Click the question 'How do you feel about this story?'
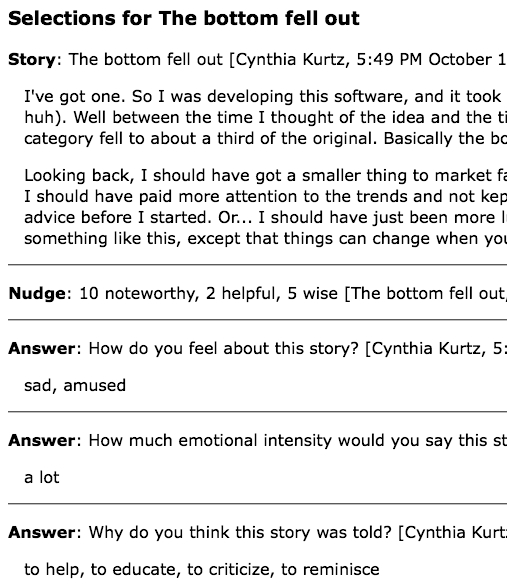This screenshot has height=586, width=507. pos(223,348)
